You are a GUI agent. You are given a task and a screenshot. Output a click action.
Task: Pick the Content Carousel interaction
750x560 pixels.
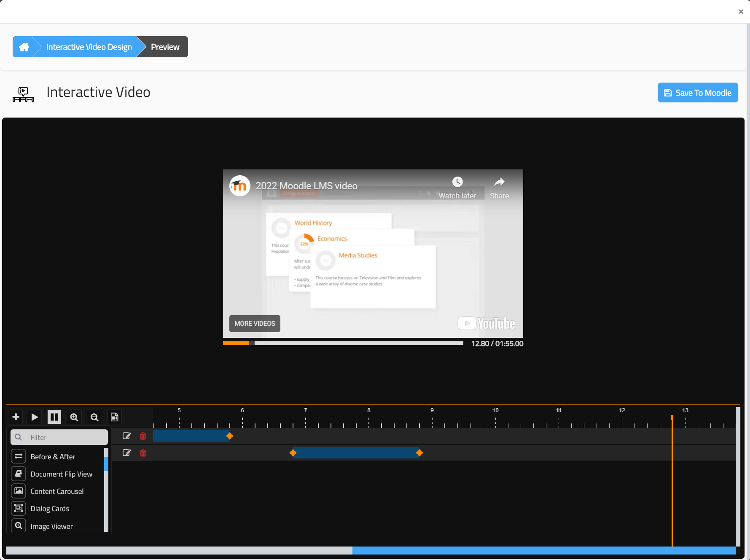(x=57, y=491)
